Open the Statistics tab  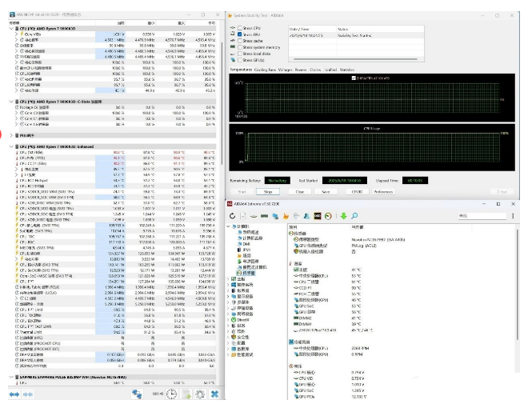point(349,70)
